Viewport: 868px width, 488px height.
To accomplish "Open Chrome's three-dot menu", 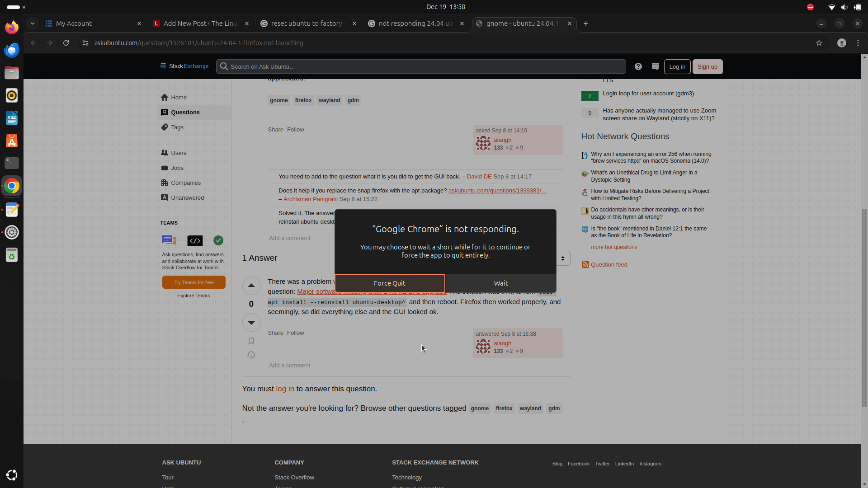I will 858,43.
